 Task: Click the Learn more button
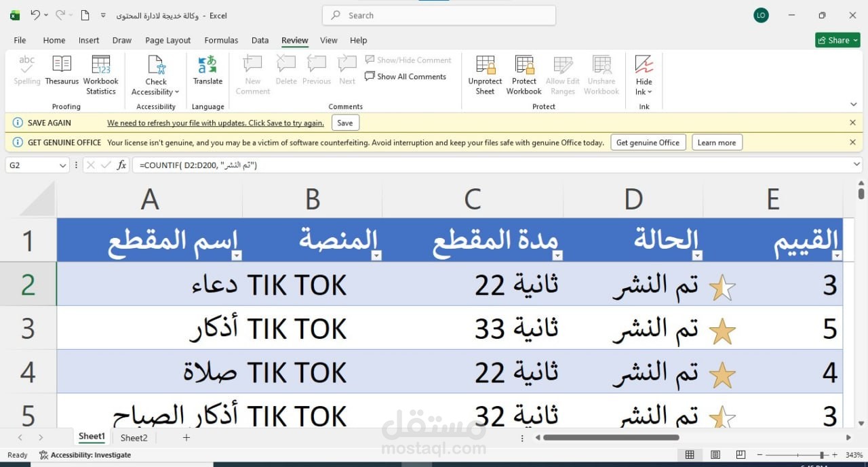click(x=717, y=142)
